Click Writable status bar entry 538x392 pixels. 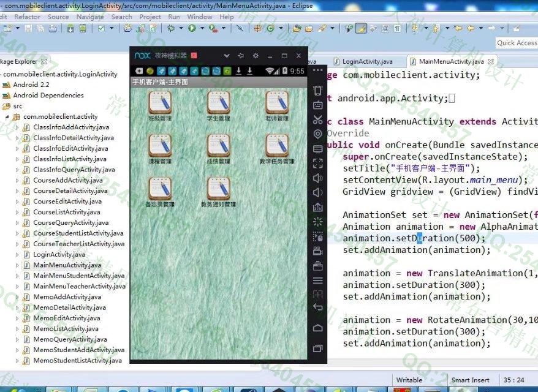point(409,380)
